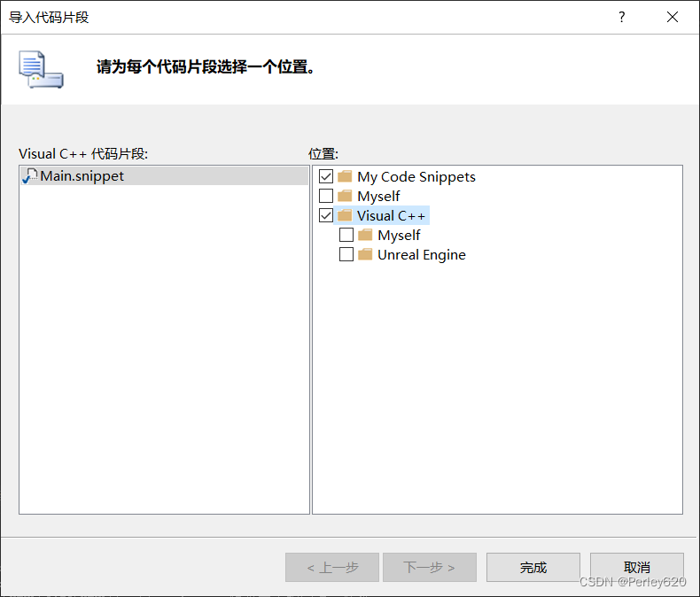Click the top-level Myself folder icon
The width and height of the screenshot is (700, 597).
[345, 196]
